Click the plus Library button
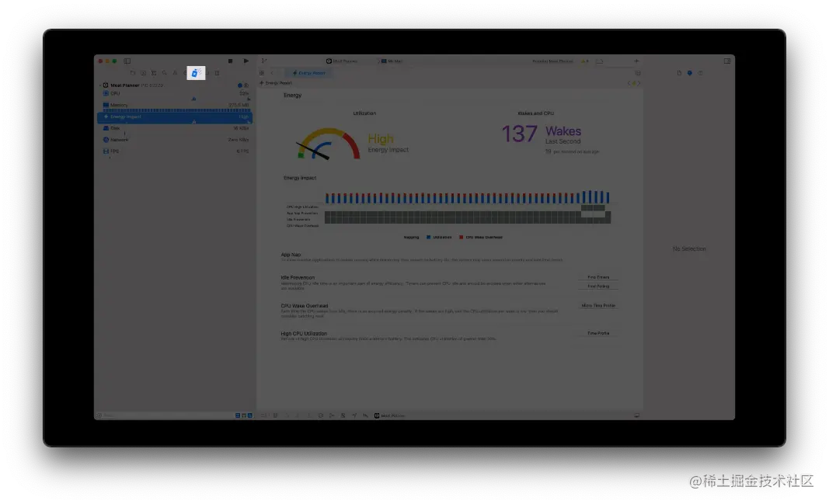Viewport: 829px width, 504px height. pyautogui.click(x=636, y=61)
